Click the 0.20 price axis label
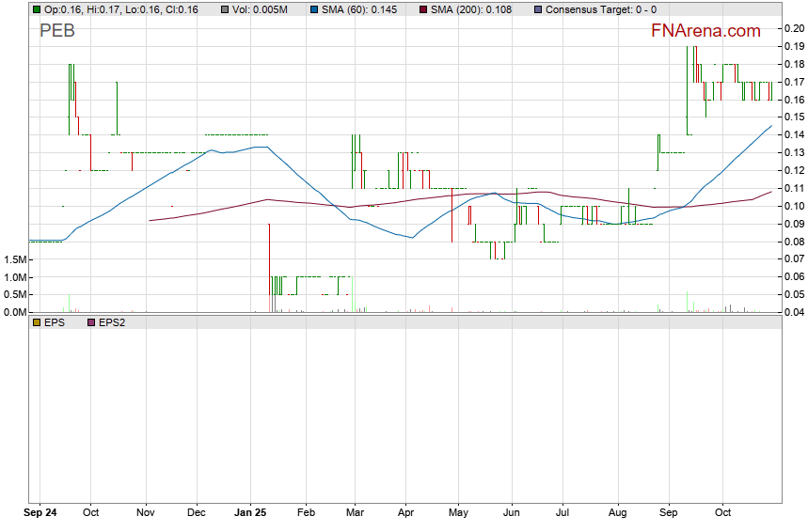Screen dimensions: 808x532 (x=793, y=28)
